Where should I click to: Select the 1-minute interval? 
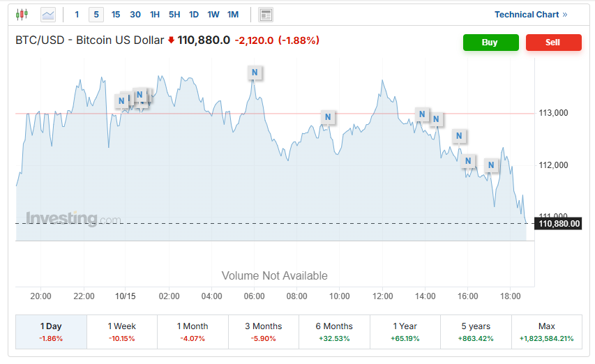(x=77, y=15)
